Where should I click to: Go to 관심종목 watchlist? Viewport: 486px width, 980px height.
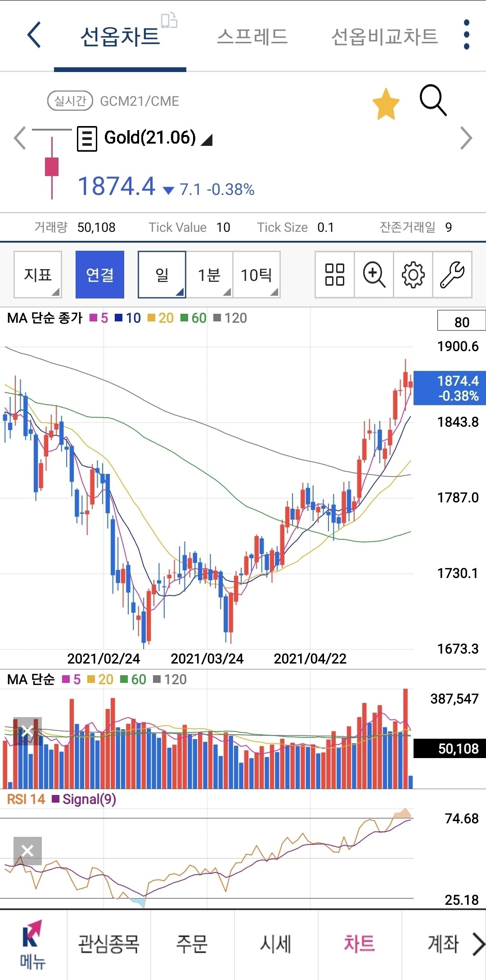[109, 944]
